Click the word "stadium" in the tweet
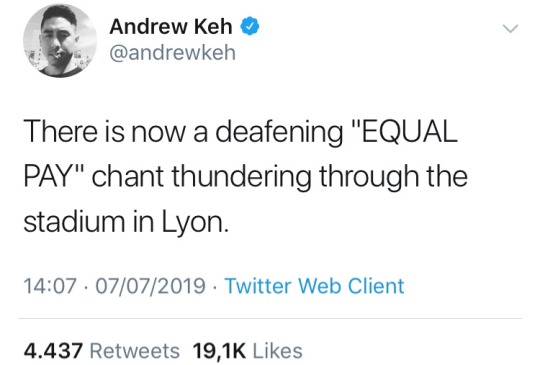The image size is (540, 365). coord(74,222)
